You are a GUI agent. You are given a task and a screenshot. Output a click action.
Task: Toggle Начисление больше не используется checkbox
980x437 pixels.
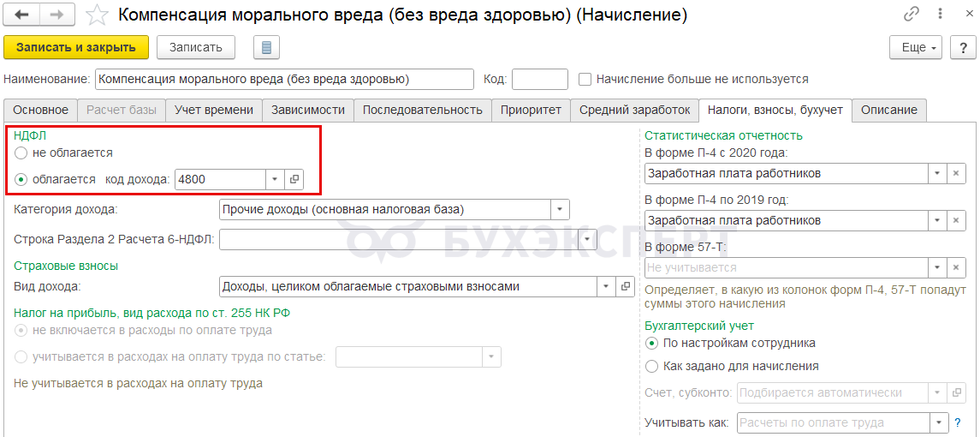click(585, 80)
